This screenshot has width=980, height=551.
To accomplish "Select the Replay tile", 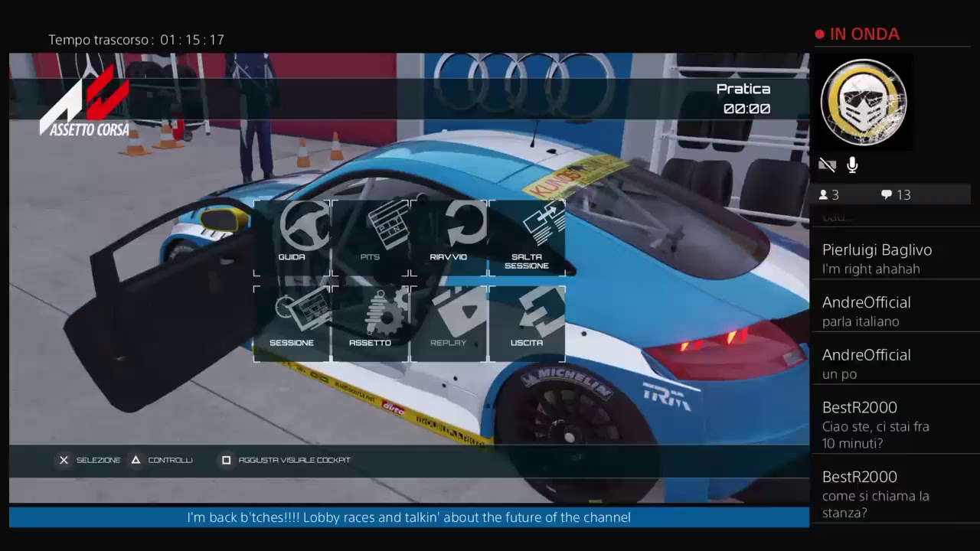I will click(449, 324).
